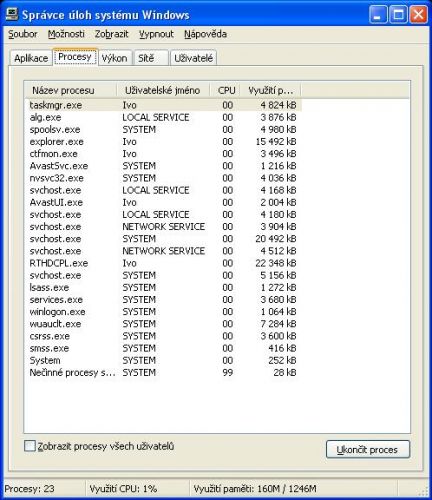432x500 pixels.
Task: Click the Task Manager title bar icon
Action: point(11,14)
